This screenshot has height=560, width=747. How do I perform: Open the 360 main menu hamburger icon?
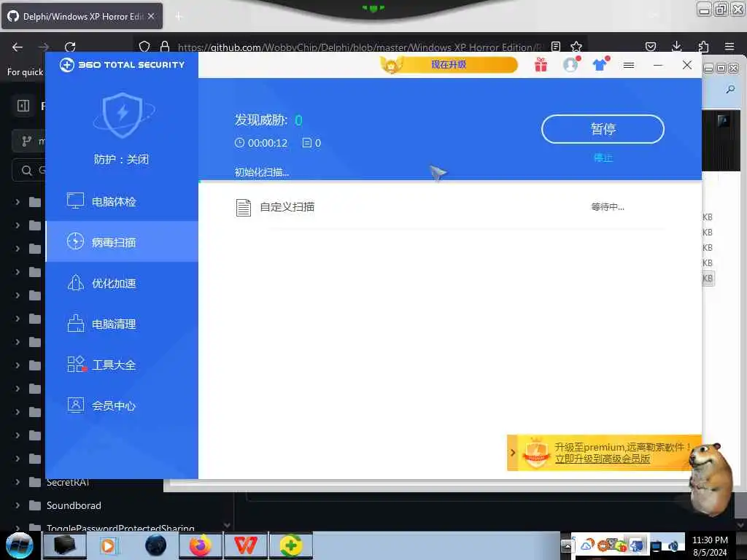629,65
